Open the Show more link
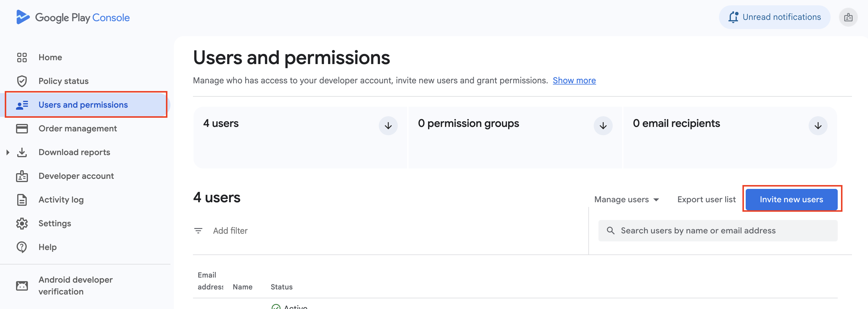 [574, 80]
